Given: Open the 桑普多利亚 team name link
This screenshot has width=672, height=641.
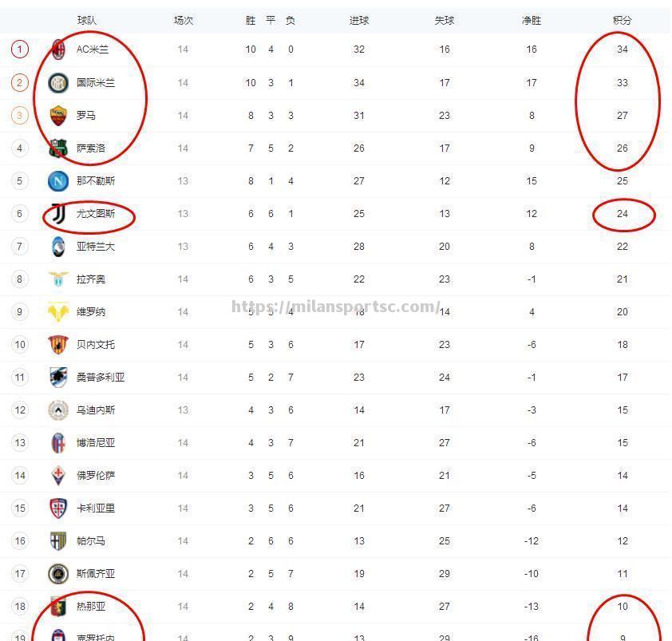Looking at the screenshot, I should [x=101, y=378].
